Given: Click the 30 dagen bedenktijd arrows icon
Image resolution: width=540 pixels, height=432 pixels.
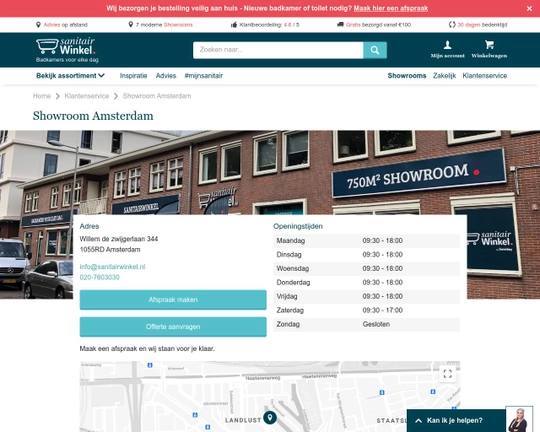Looking at the screenshot, I should click(452, 24).
